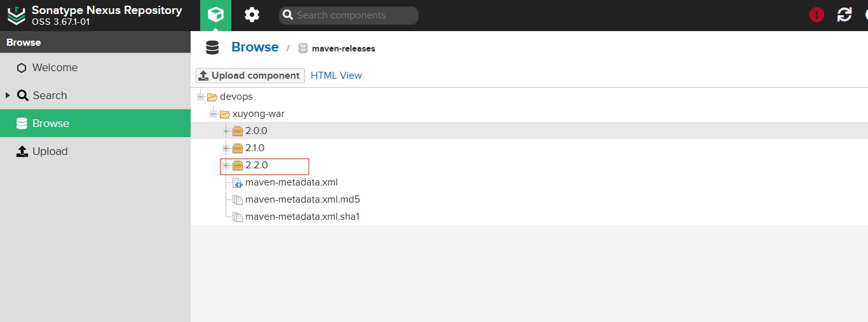Image resolution: width=868 pixels, height=322 pixels.
Task: Expand the 2.0.0 version node
Action: [x=226, y=131]
